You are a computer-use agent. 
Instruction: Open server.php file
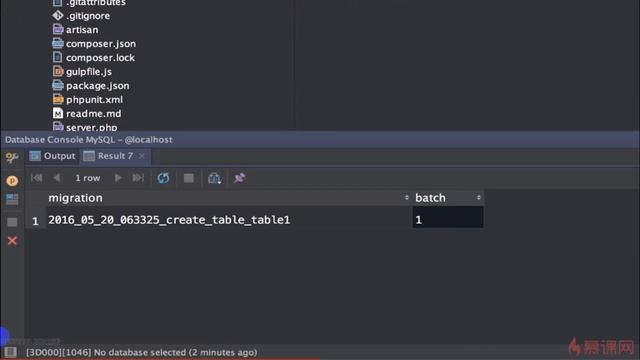click(x=91, y=127)
